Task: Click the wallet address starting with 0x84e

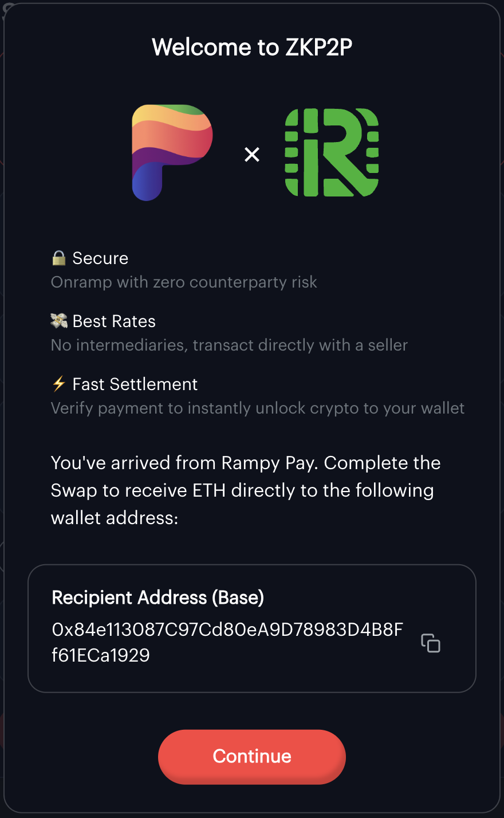Action: 227,629
